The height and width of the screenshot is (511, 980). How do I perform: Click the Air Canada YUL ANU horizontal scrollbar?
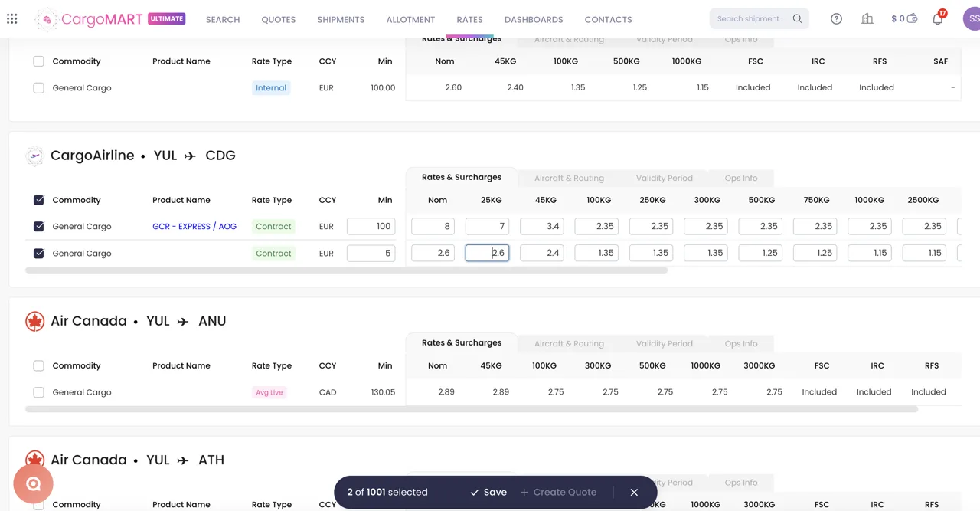(x=472, y=409)
